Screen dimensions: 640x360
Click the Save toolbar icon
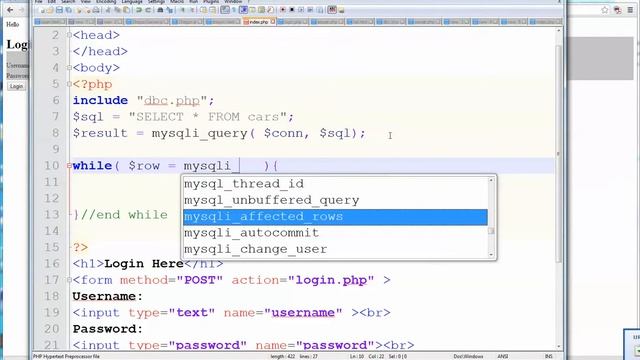[59, 10]
